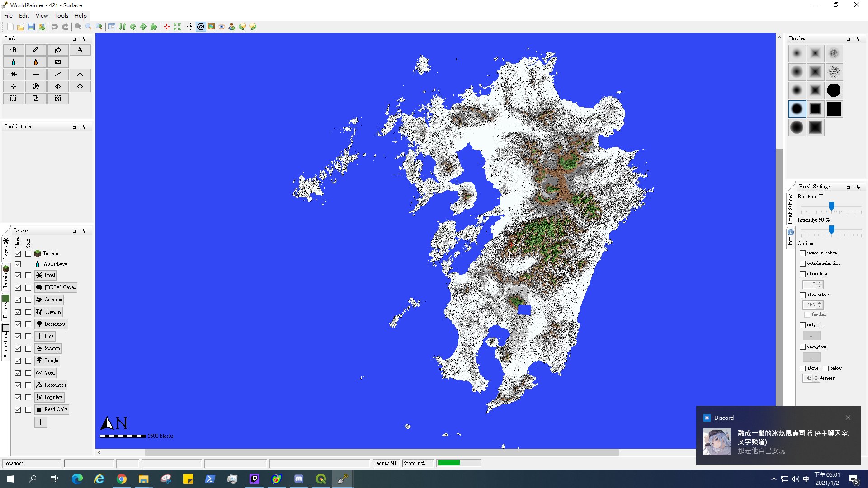
Task: Open the Edit menu
Action: pyautogui.click(x=24, y=15)
